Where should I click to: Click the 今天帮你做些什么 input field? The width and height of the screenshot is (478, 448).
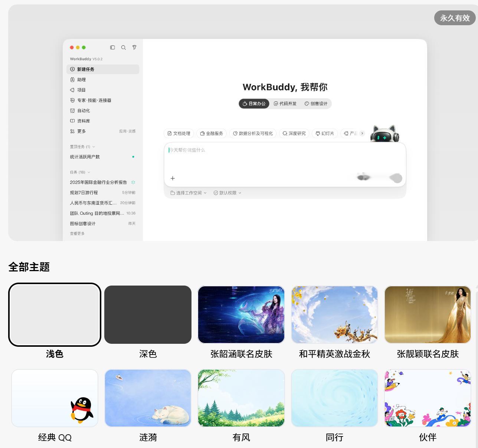(285, 164)
